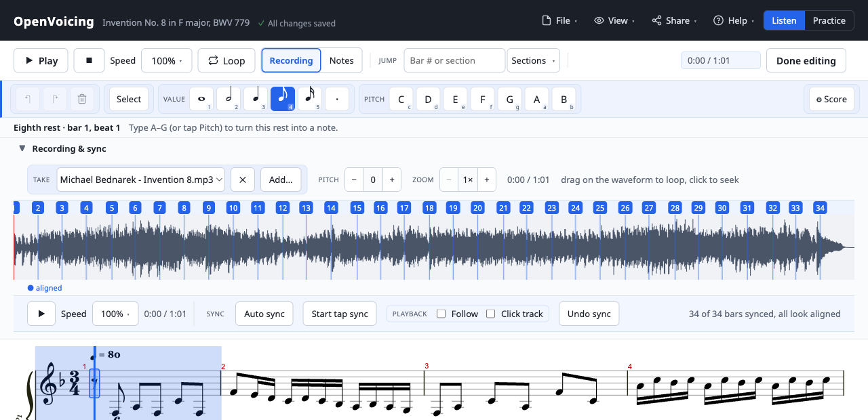Click the OpenVoicing logo
The image size is (868, 420).
point(54,21)
